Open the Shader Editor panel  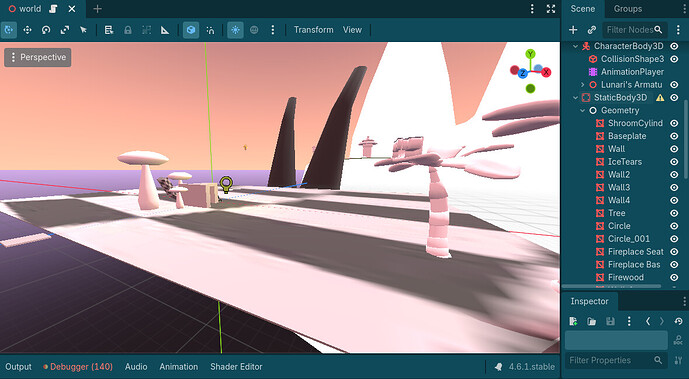click(236, 367)
